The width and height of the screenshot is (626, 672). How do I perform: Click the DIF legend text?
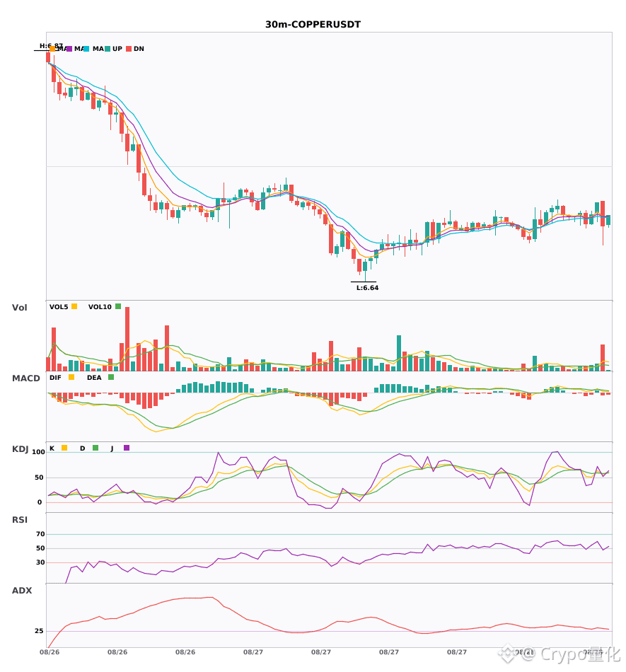pos(55,378)
